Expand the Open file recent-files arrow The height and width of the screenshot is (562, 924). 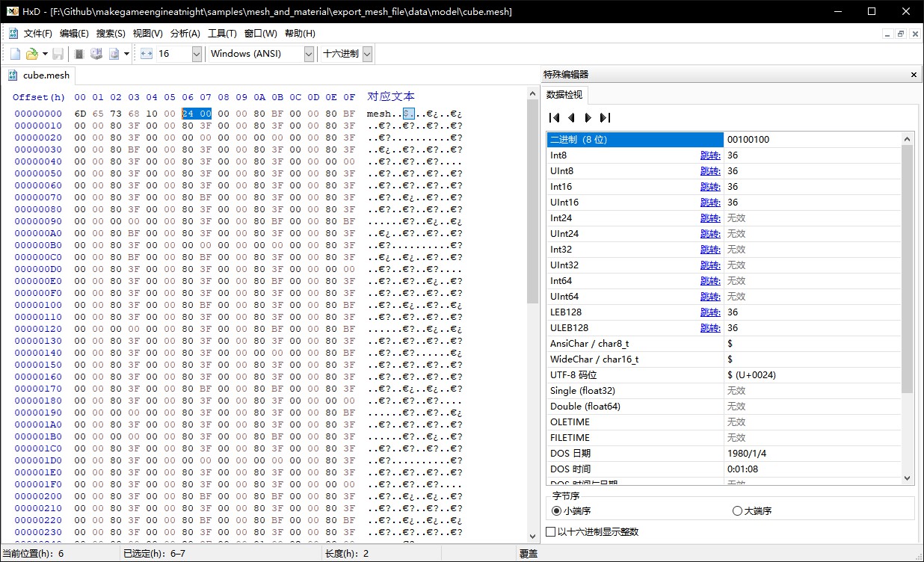coord(45,54)
